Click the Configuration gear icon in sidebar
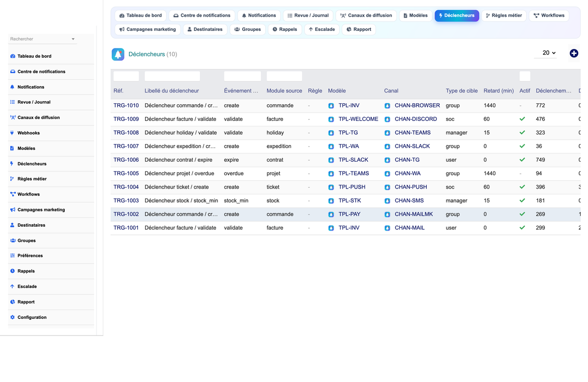 [x=12, y=317]
